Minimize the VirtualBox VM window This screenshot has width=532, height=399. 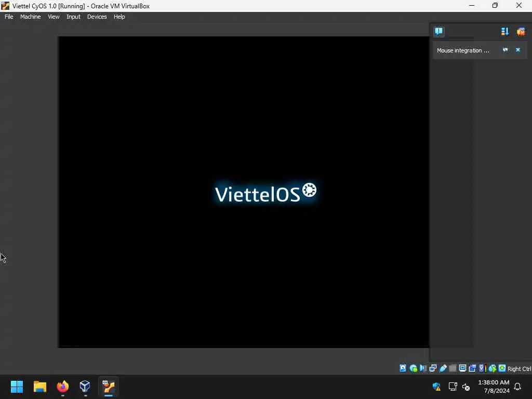click(472, 5)
